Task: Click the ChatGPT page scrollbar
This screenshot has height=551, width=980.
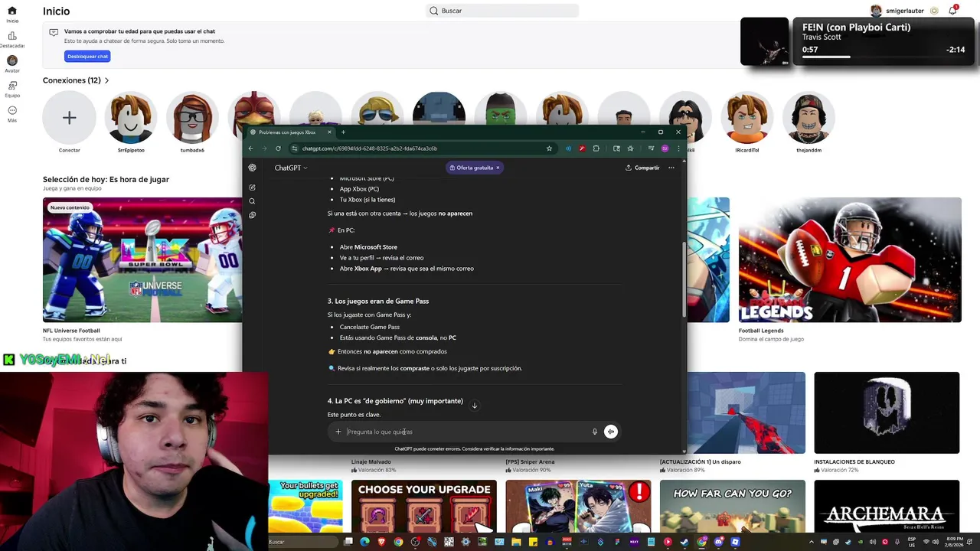Action: point(684,279)
